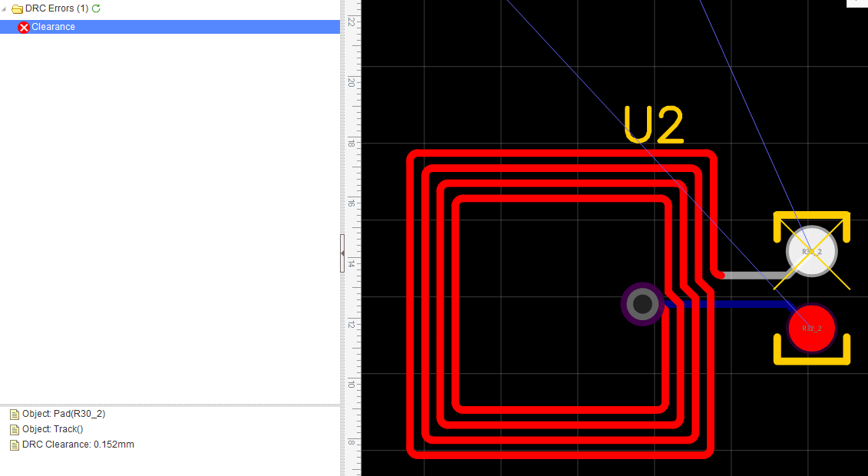Image resolution: width=868 pixels, height=476 pixels.
Task: Click the DRC Errors folder icon
Action: tap(17, 9)
